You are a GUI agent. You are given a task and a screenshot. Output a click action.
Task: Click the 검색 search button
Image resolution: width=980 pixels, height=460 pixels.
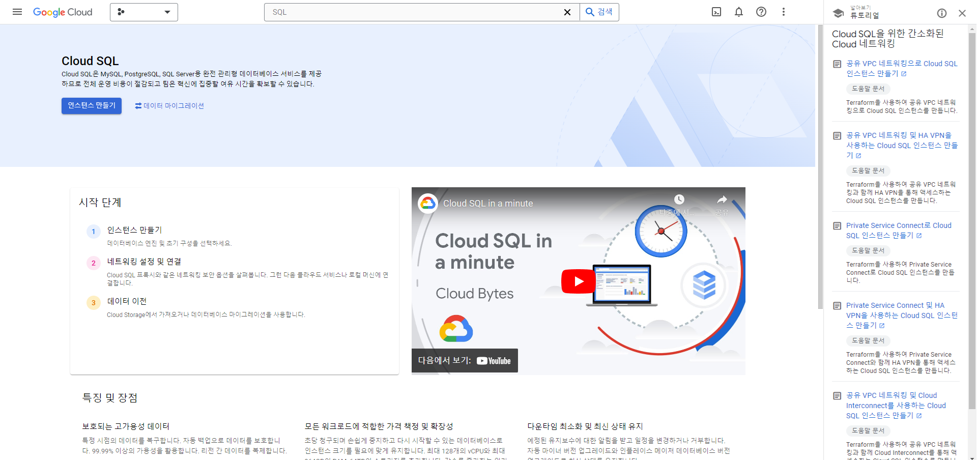[599, 12]
